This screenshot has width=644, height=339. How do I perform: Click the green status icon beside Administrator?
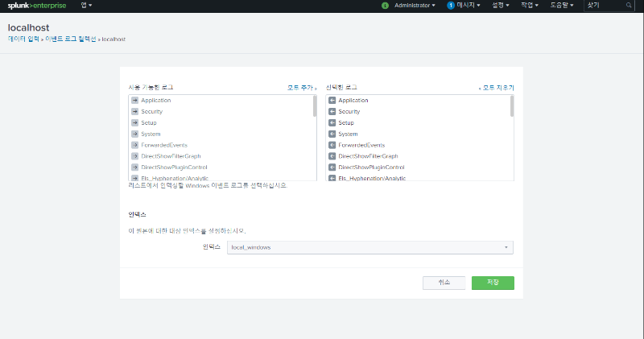[x=385, y=5]
